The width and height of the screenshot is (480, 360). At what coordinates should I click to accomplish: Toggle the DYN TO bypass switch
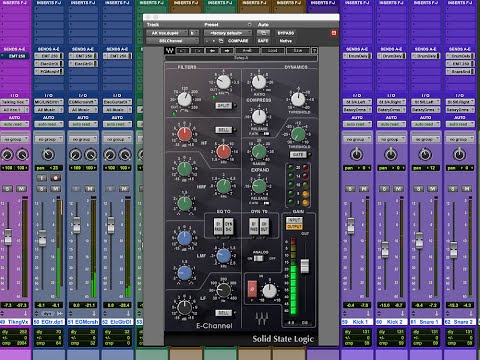pyautogui.click(x=254, y=226)
